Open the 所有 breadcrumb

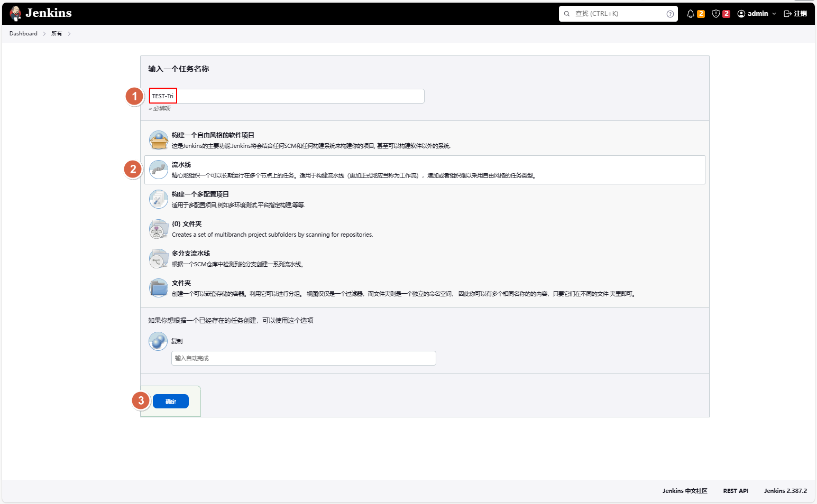[x=57, y=33]
